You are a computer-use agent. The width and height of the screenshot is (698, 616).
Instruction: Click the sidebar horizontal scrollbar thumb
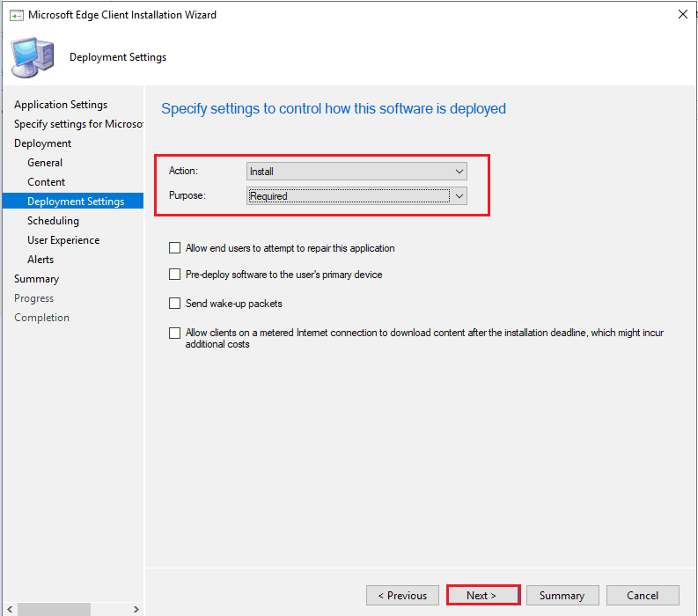54,609
